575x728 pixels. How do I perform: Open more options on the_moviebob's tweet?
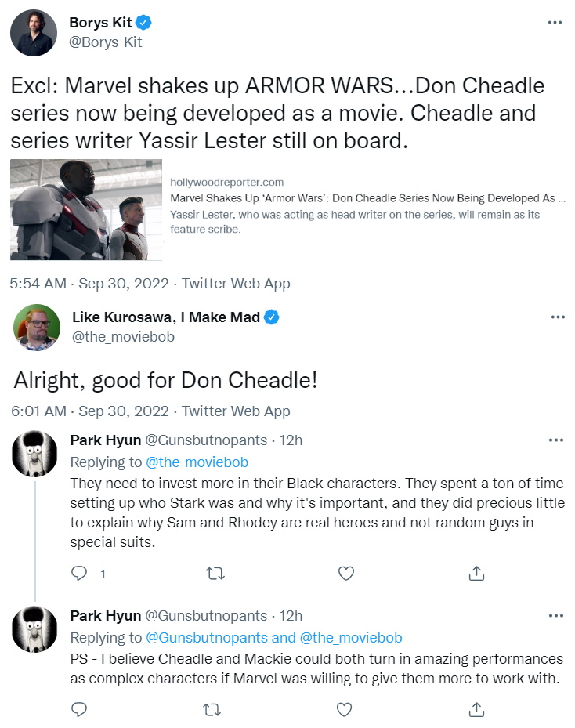[557, 317]
